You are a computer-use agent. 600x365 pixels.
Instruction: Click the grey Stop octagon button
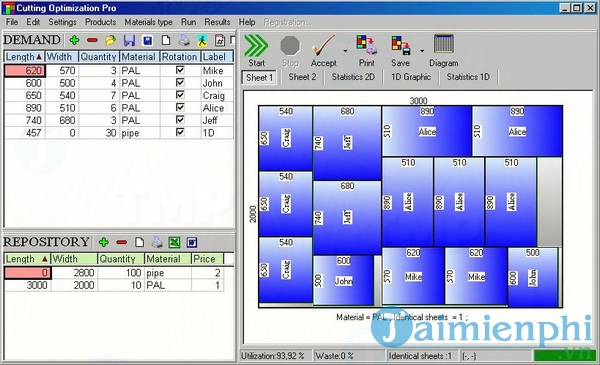290,51
